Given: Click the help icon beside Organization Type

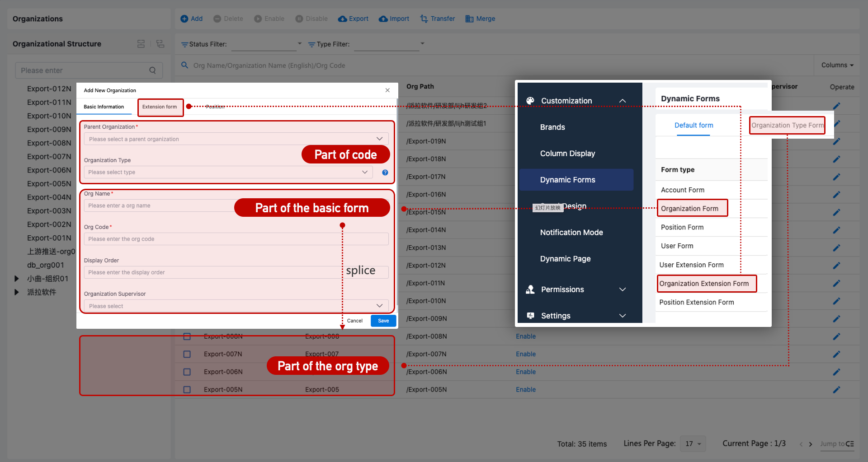Looking at the screenshot, I should 385,172.
